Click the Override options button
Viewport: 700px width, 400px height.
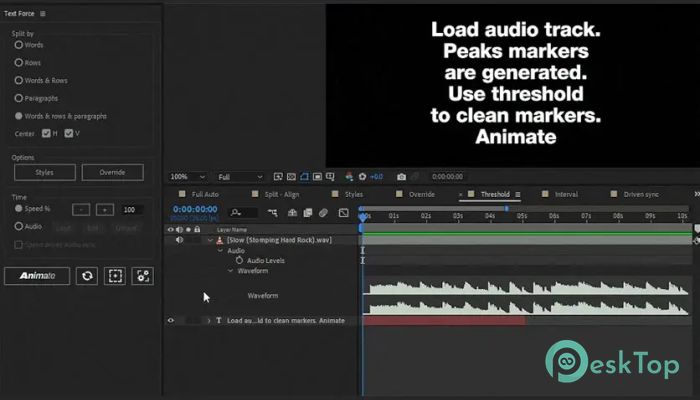tap(112, 172)
